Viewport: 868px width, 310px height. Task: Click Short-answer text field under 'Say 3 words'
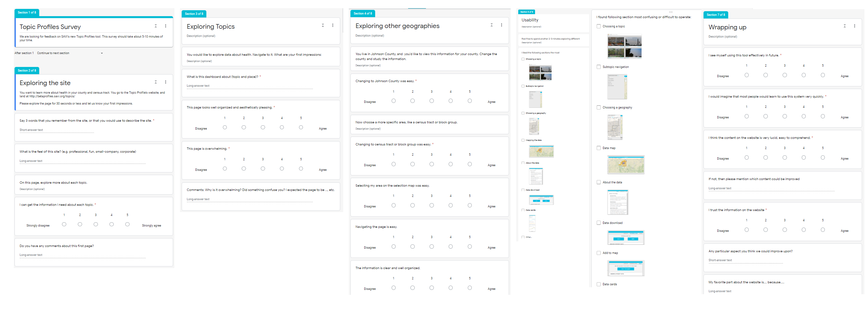click(x=57, y=130)
